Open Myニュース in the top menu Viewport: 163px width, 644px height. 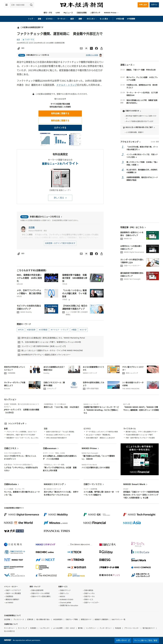68,13
